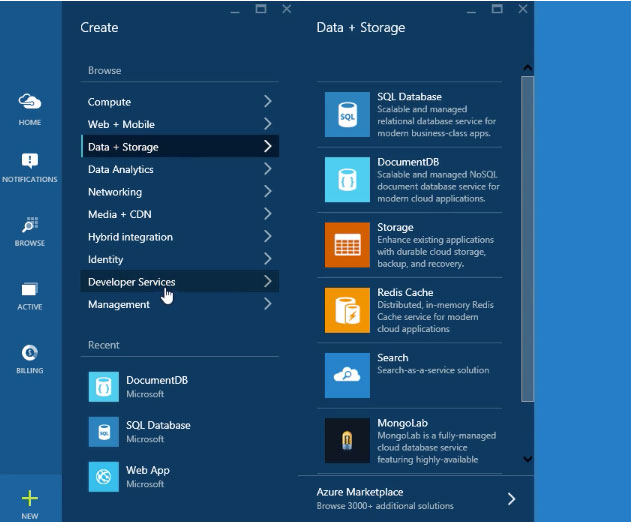The height and width of the screenshot is (522, 631).
Task: Click the Search cloud tile icon
Action: tap(347, 375)
